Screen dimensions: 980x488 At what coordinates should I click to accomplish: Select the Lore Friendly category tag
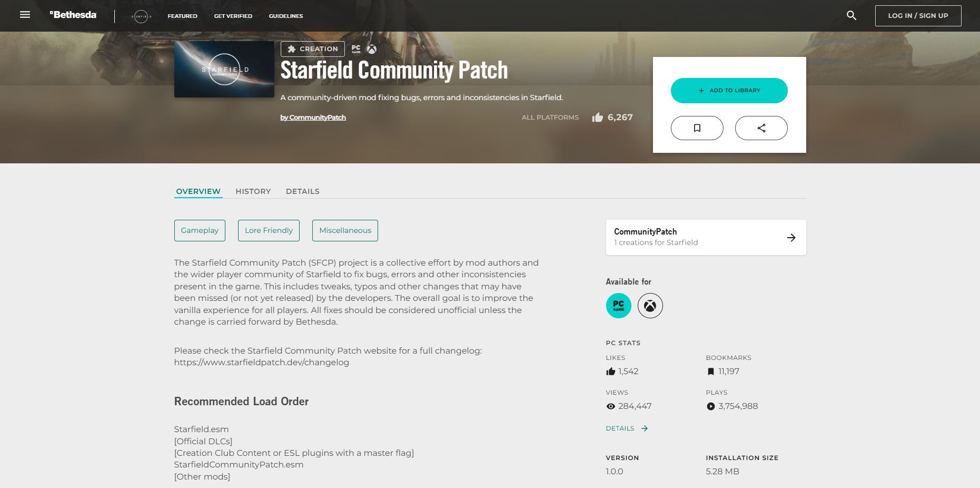269,231
